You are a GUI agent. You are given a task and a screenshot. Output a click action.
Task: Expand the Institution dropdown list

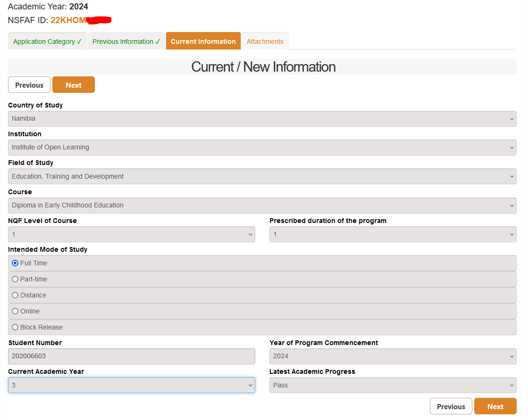pyautogui.click(x=262, y=148)
